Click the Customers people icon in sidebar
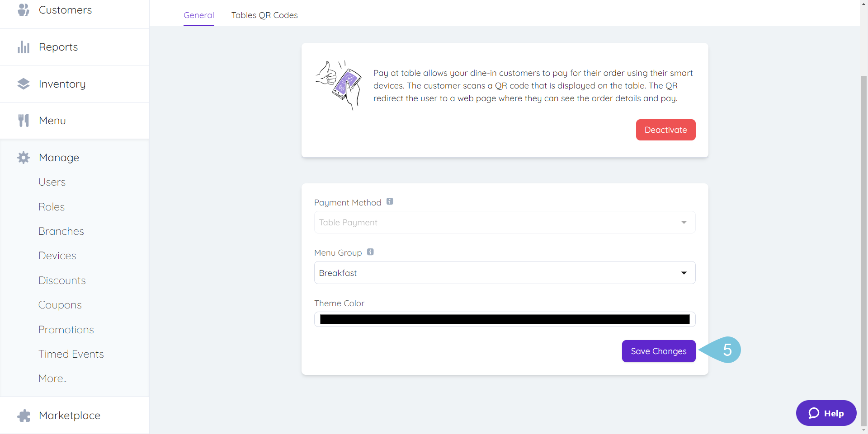This screenshot has height=434, width=868. 24,9
